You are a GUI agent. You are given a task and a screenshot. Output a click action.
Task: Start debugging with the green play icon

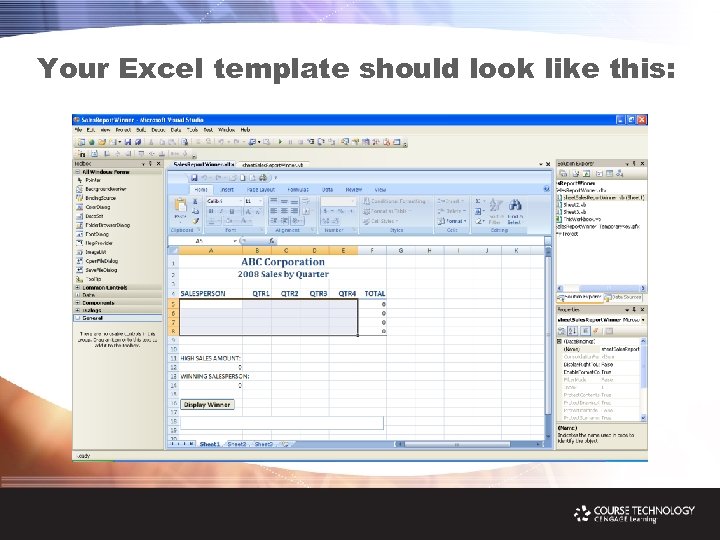(x=280, y=142)
